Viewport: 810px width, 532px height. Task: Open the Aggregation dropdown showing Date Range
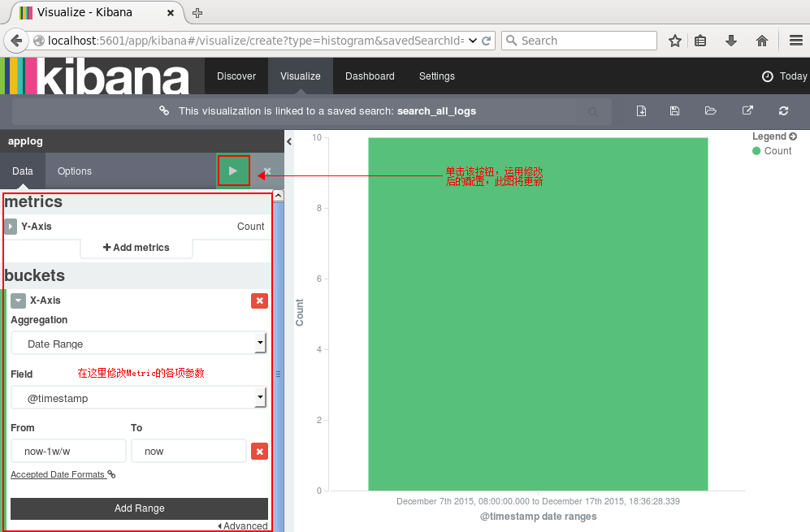tap(138, 344)
